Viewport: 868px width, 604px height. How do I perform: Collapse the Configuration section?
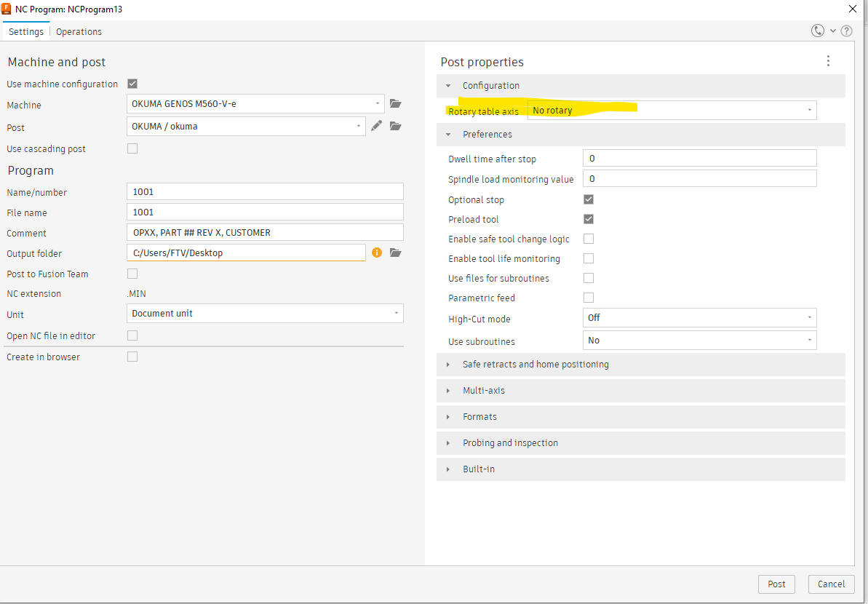tap(640, 86)
